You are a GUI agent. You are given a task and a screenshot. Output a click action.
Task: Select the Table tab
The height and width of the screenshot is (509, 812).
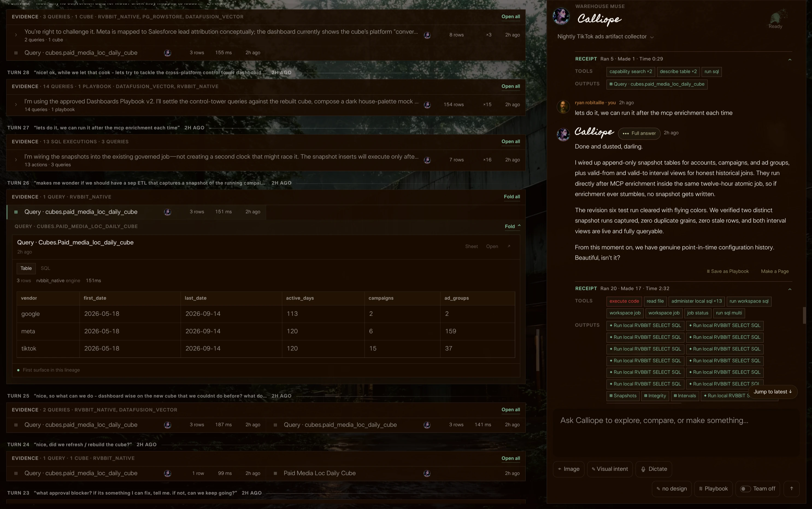tap(26, 268)
